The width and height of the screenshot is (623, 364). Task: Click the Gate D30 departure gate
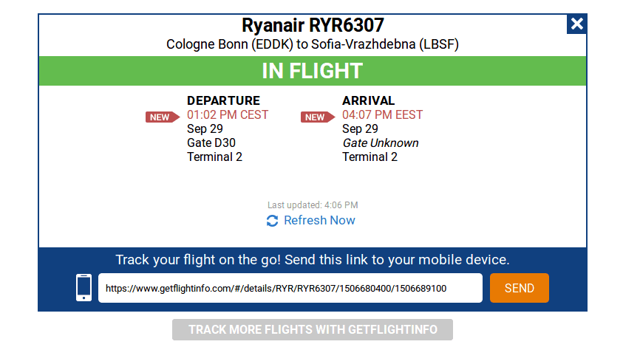tap(211, 142)
